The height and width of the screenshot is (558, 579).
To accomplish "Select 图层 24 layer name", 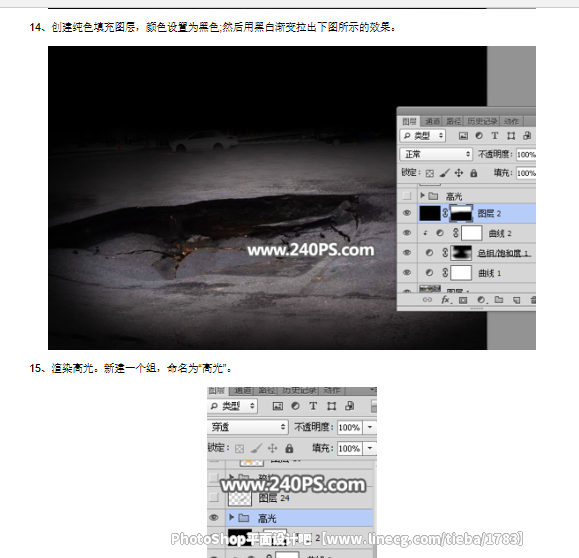I will click(x=274, y=498).
